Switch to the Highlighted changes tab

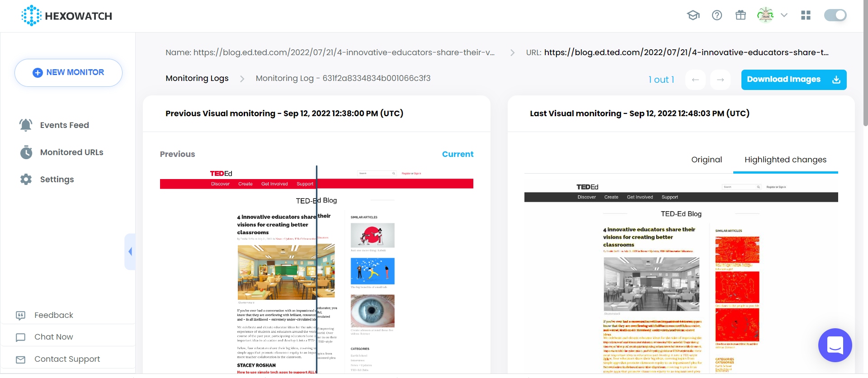click(785, 160)
